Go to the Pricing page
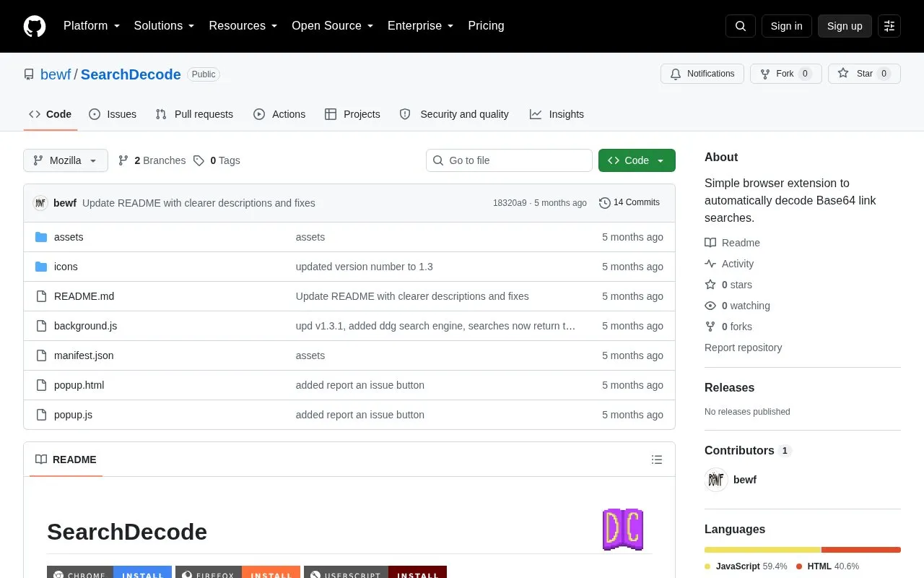Image resolution: width=924 pixels, height=578 pixels. pos(486,26)
